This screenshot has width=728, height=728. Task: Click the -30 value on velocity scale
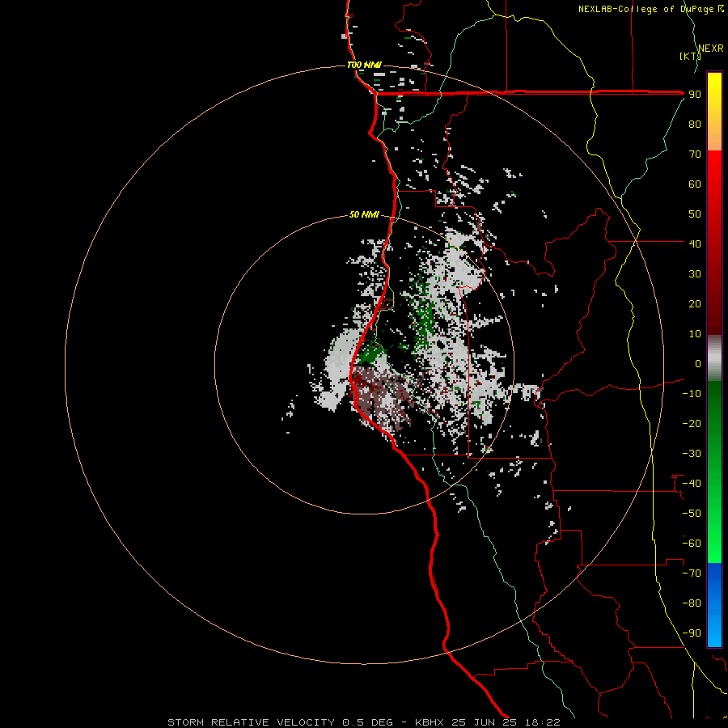click(x=692, y=454)
